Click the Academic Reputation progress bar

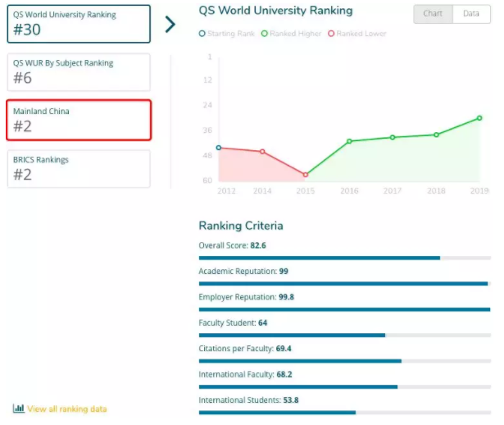(344, 284)
